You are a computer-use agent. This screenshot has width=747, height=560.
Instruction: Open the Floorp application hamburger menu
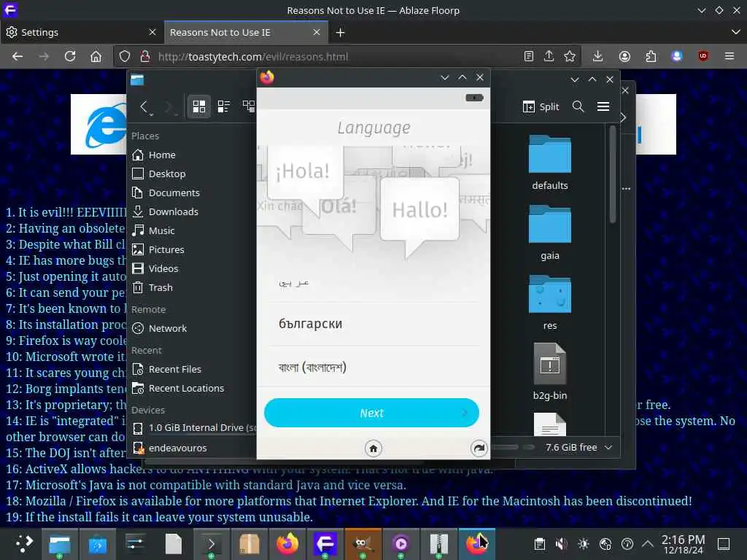729,57
